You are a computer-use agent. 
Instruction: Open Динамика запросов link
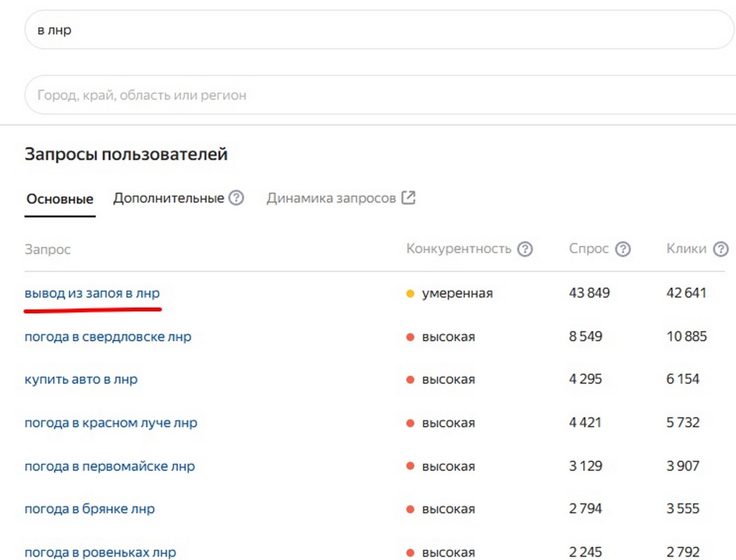(331, 198)
